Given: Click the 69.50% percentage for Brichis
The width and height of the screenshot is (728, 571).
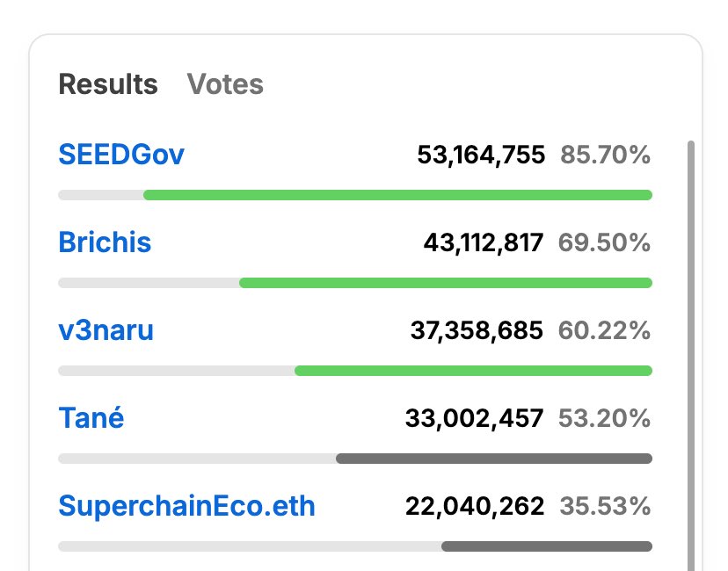Looking at the screenshot, I should click(604, 242).
